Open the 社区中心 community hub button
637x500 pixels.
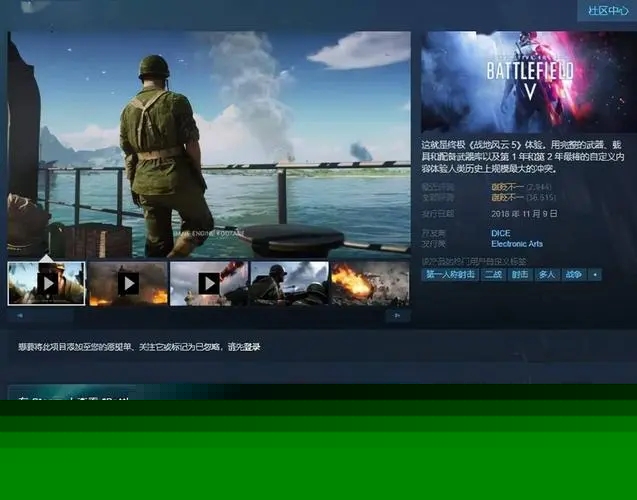pos(607,11)
